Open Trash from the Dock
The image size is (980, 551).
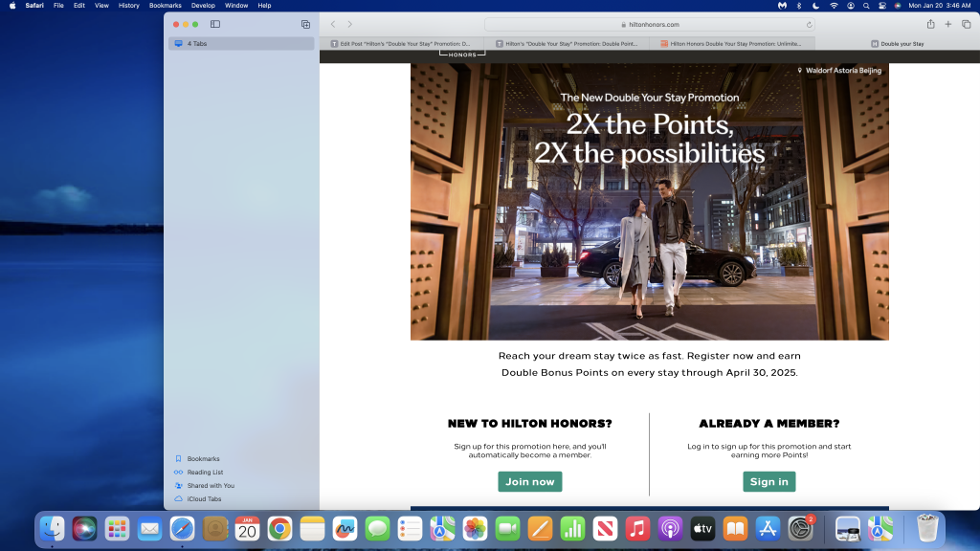pos(927,529)
